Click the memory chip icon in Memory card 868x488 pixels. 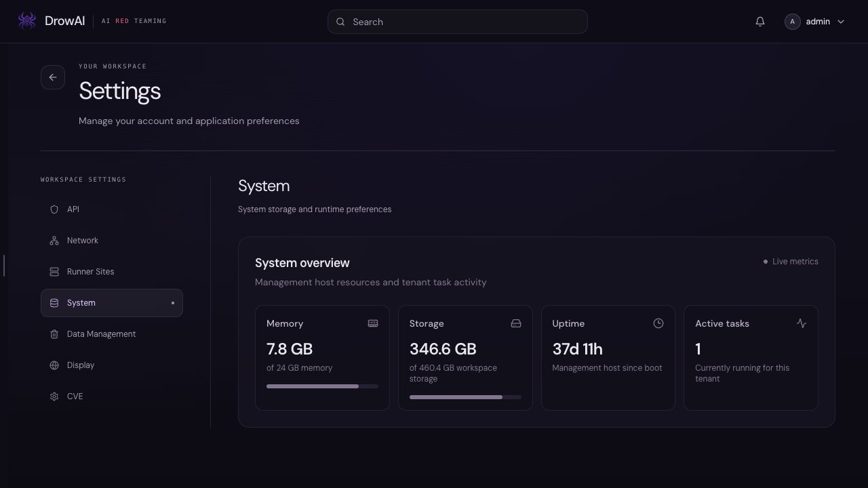click(x=373, y=323)
